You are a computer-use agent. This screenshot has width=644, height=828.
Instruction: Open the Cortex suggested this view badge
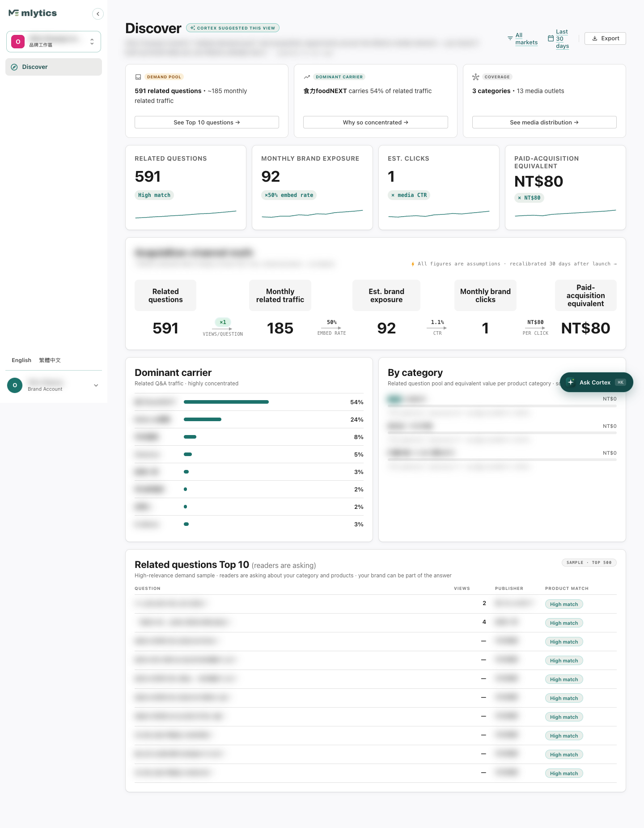click(233, 28)
